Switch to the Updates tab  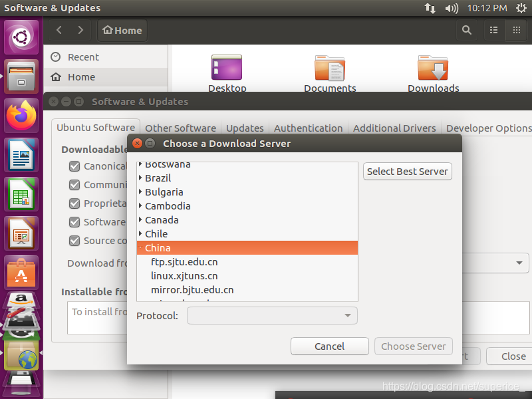245,128
